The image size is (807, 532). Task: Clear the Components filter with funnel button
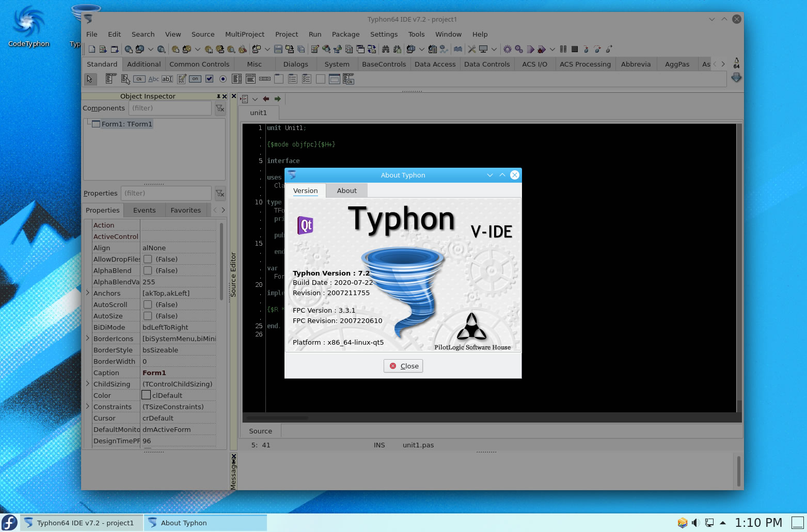pyautogui.click(x=220, y=108)
